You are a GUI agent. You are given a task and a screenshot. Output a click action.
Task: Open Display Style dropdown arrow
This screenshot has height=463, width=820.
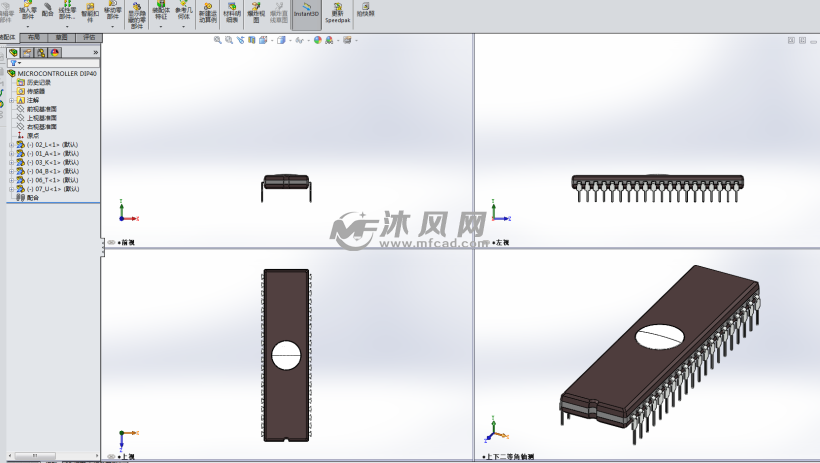click(x=289, y=40)
